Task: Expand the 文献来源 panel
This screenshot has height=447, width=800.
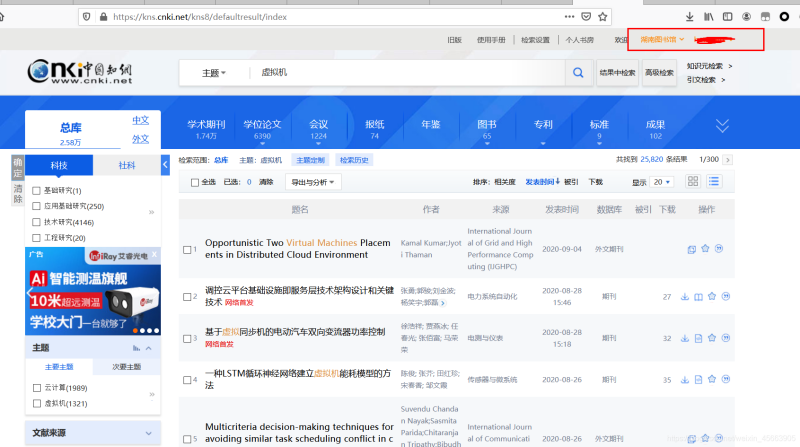Action: [148, 433]
